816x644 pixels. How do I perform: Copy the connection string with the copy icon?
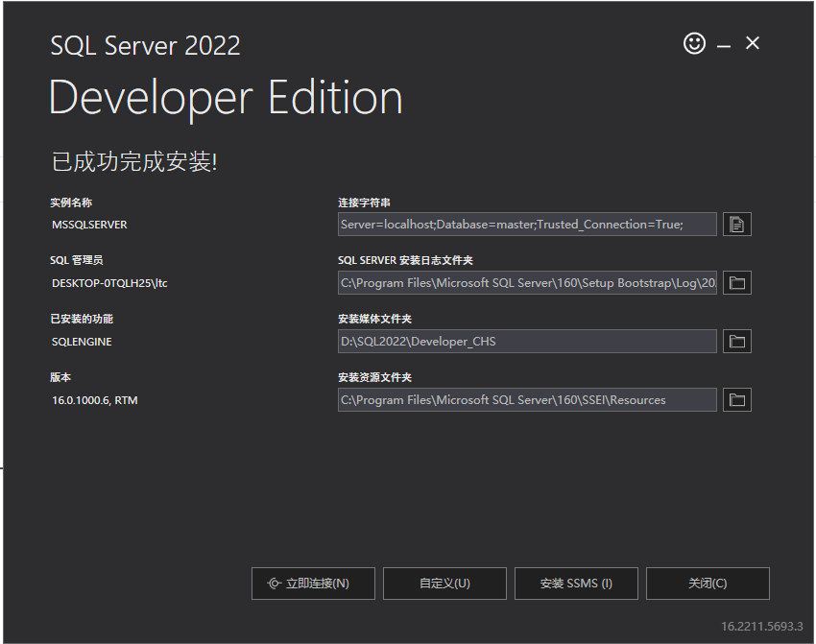736,225
